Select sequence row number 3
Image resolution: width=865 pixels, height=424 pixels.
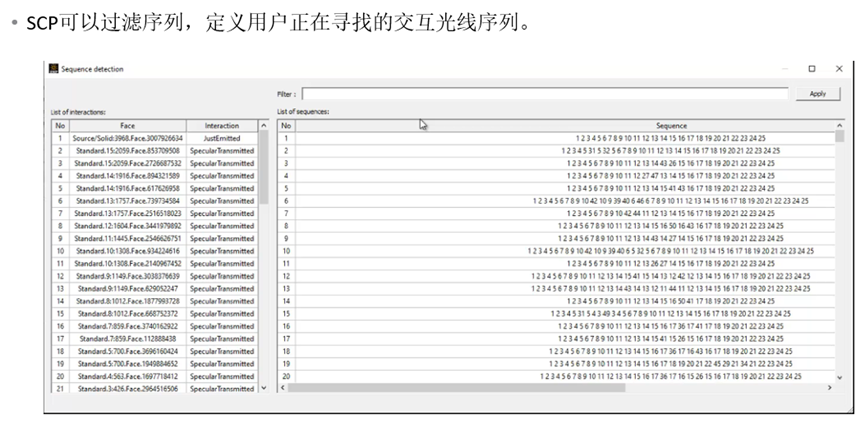pos(556,163)
